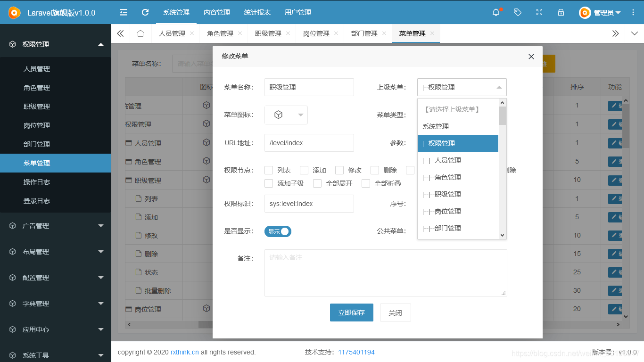Open 统计报表 top navigation menu

point(257,12)
